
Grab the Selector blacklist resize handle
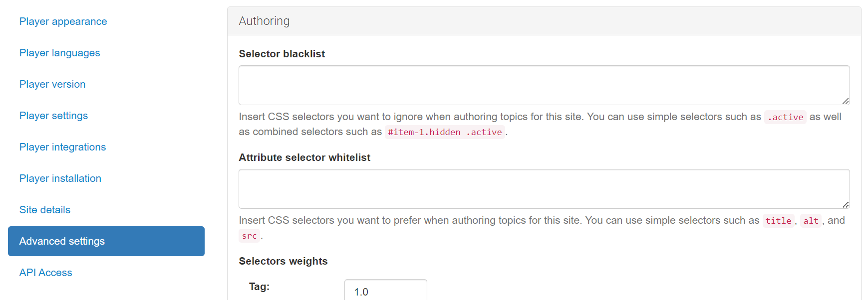tap(846, 101)
